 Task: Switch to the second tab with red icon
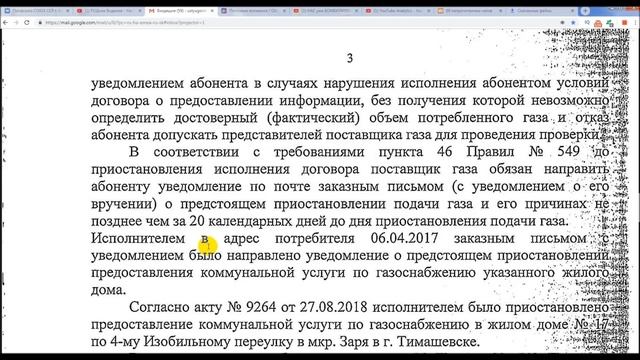click(109, 11)
